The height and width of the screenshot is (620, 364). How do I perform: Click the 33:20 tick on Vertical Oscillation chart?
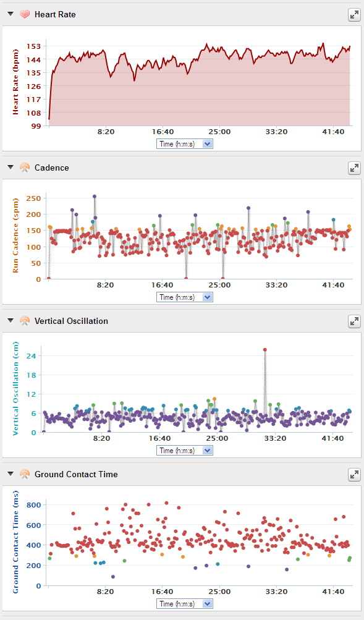click(275, 438)
